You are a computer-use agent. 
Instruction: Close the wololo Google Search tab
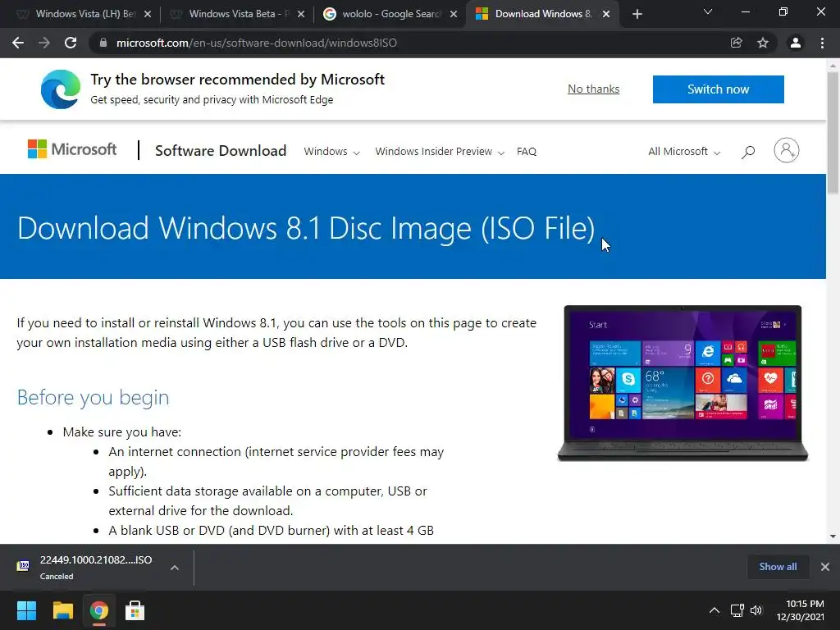tap(454, 14)
